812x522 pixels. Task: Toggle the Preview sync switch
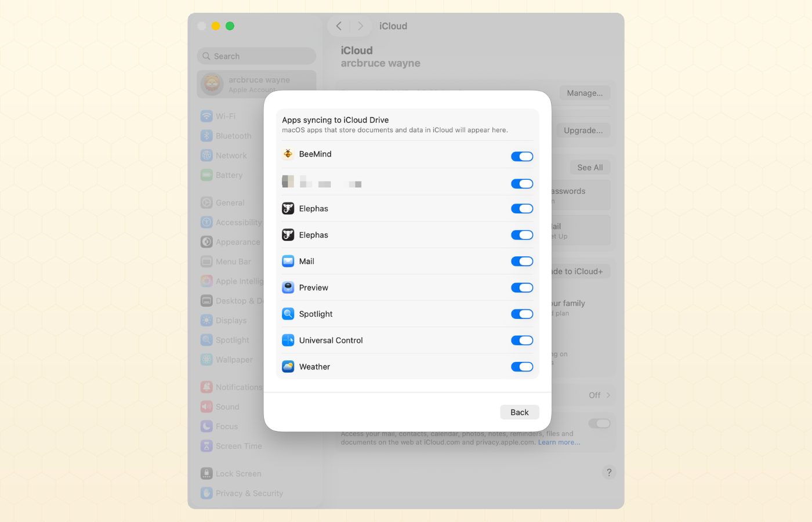pos(522,288)
